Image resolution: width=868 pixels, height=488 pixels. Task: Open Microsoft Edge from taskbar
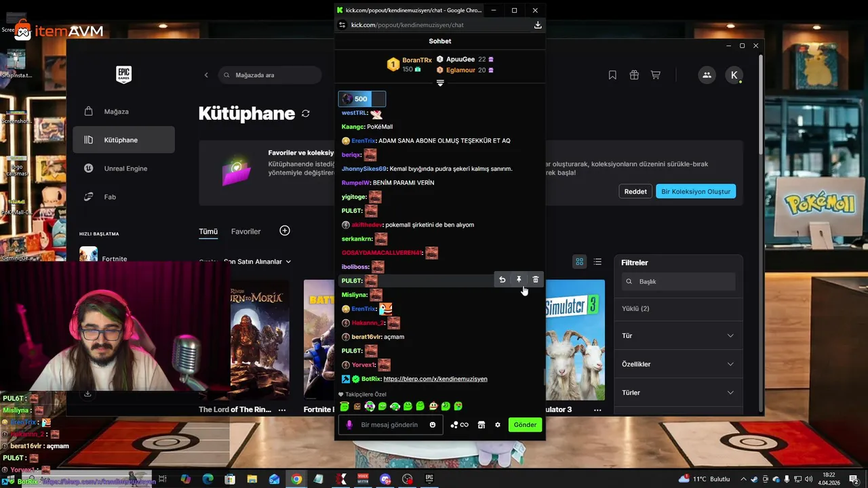[208, 479]
